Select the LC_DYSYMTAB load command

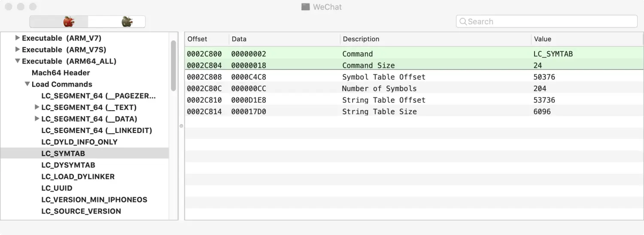68,165
